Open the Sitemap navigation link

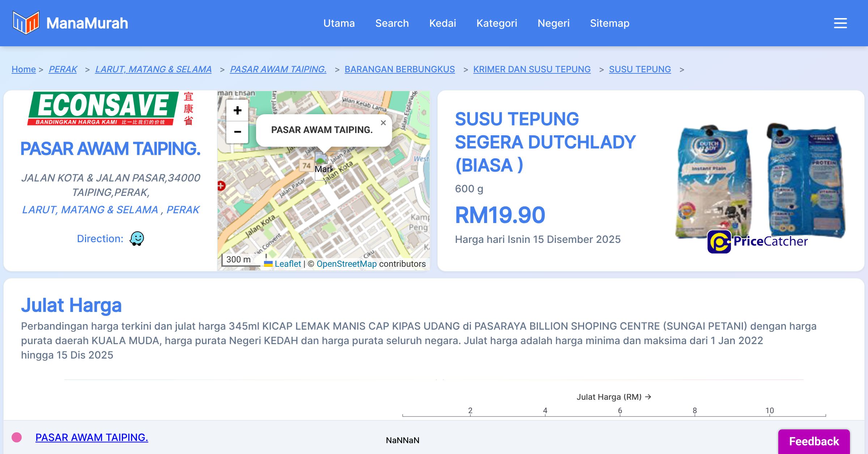[609, 23]
